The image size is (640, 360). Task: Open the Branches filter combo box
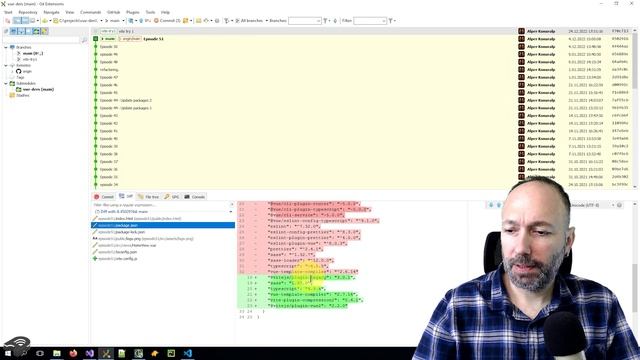tap(304, 20)
